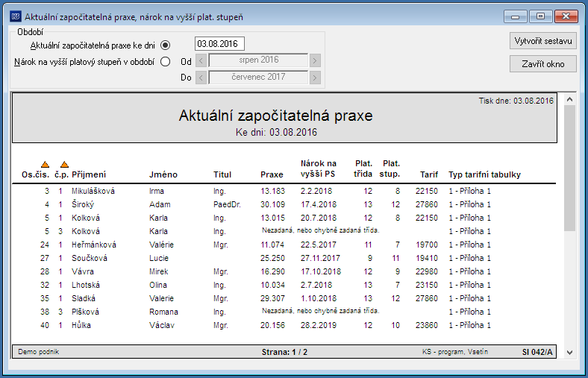Viewport: 588px width, 378px height.
Task: Maximize the window using title bar button
Action: (540, 16)
